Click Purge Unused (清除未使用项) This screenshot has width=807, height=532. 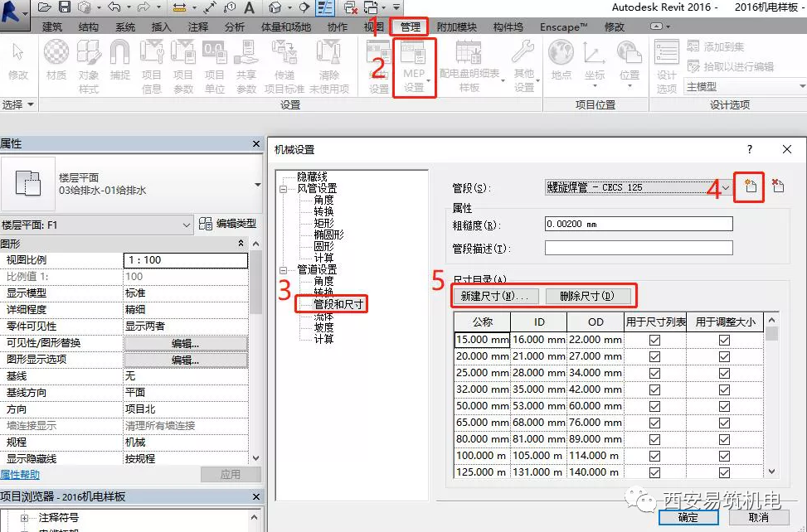(x=329, y=67)
